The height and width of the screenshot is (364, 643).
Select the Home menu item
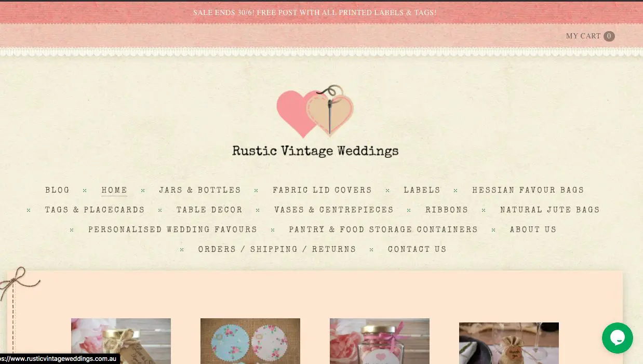[114, 190]
